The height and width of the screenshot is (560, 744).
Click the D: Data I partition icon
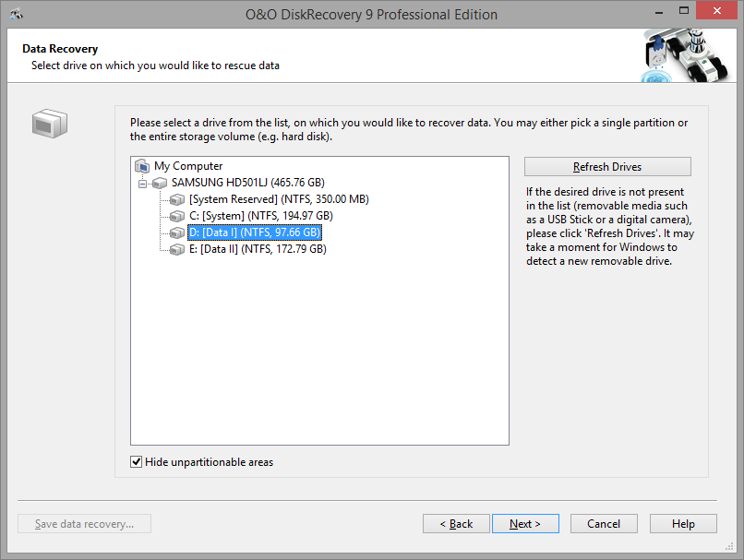point(177,232)
